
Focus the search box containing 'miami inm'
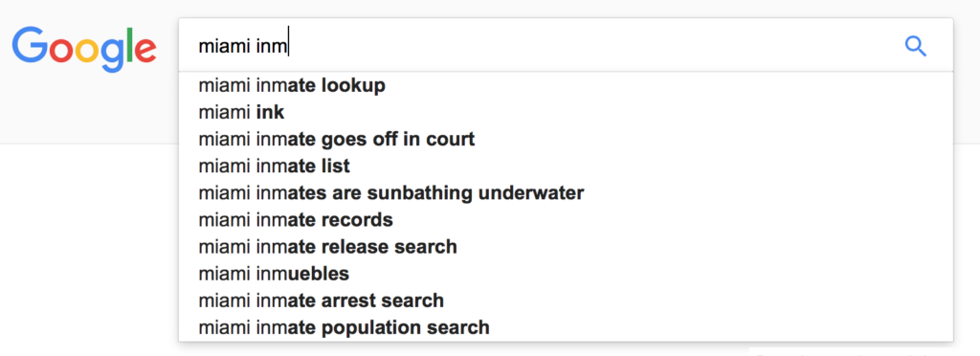pos(566,45)
